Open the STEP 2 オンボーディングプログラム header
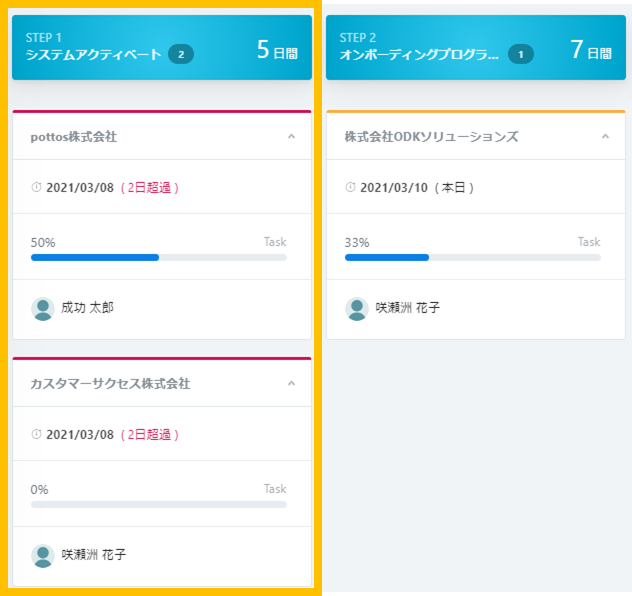Image resolution: width=632 pixels, height=596 pixels. (x=476, y=48)
